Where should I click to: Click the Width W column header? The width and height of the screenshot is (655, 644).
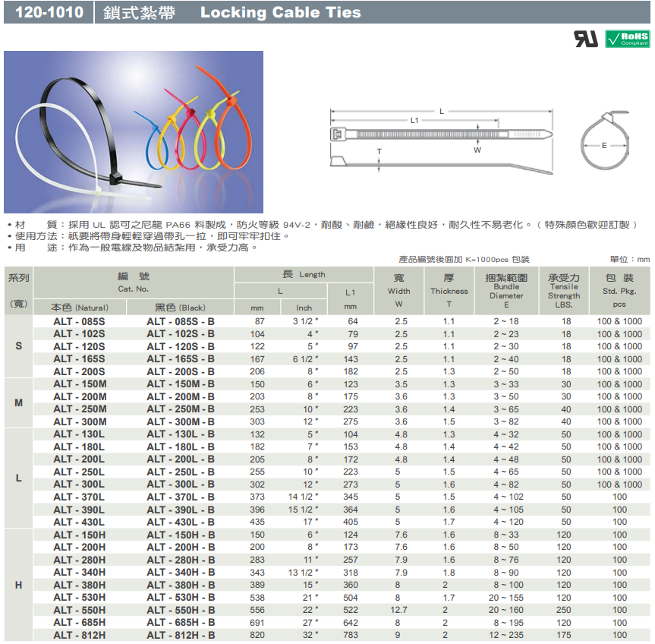399,291
